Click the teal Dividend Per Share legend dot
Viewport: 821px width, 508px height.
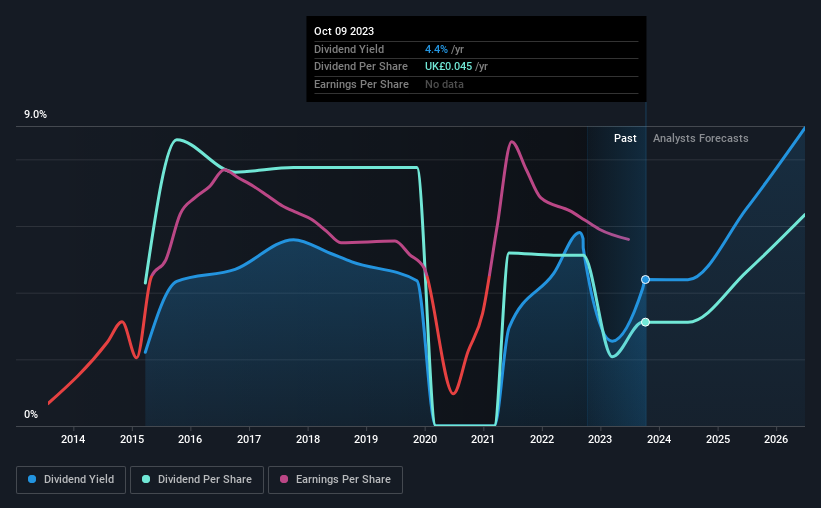pyautogui.click(x=146, y=479)
